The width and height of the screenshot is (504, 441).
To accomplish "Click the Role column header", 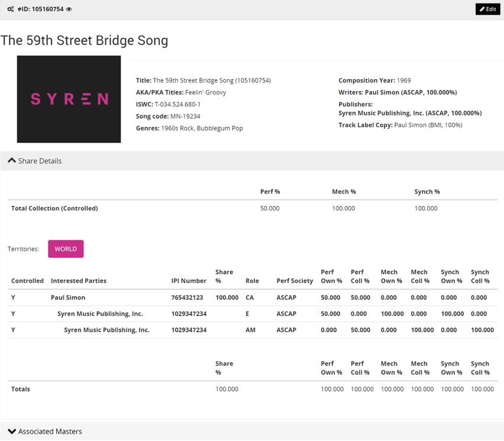I will pyautogui.click(x=252, y=281).
